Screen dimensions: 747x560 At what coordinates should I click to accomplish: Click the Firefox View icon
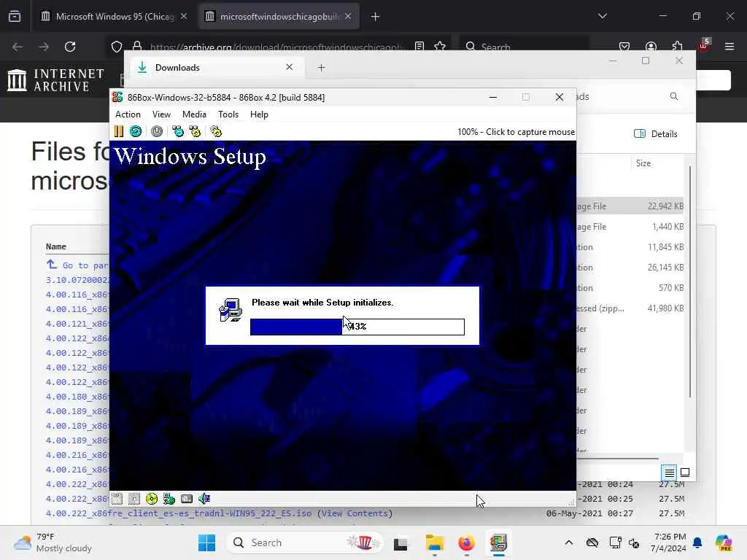coord(15,17)
